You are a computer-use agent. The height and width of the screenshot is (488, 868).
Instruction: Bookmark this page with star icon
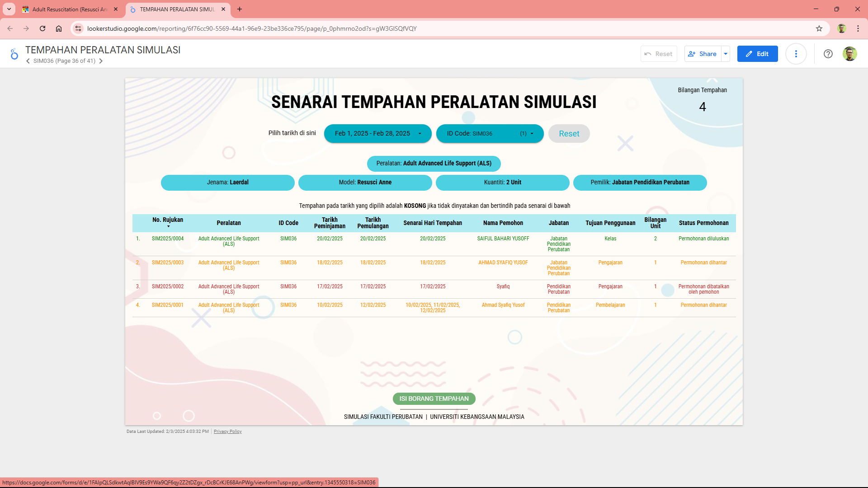[x=819, y=28]
